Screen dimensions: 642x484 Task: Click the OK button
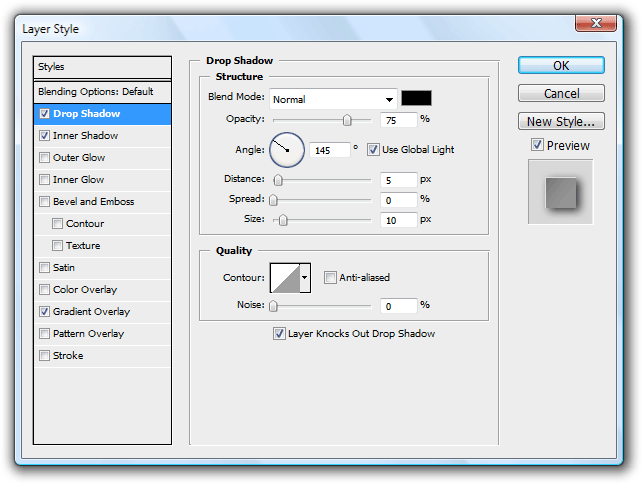click(x=560, y=65)
